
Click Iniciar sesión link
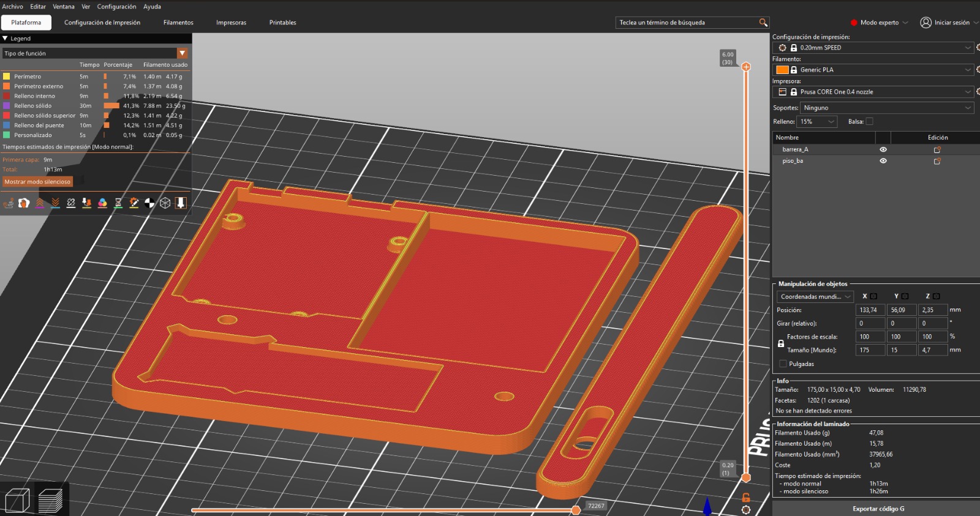tap(952, 23)
